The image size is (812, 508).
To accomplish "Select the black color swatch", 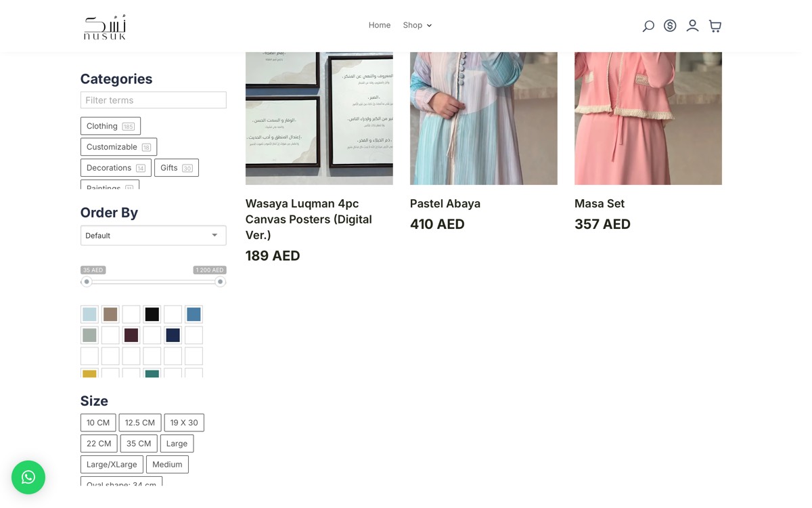I will 152,314.
